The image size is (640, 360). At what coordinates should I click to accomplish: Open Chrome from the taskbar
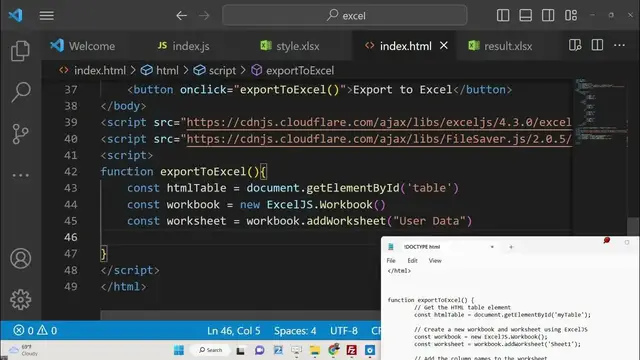(333, 350)
